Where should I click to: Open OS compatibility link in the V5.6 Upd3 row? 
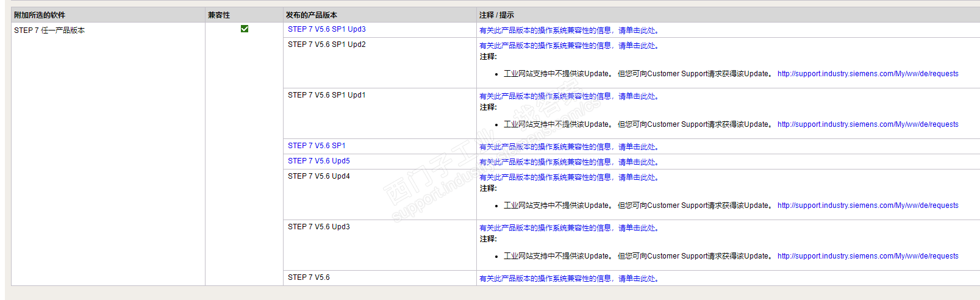[568, 228]
